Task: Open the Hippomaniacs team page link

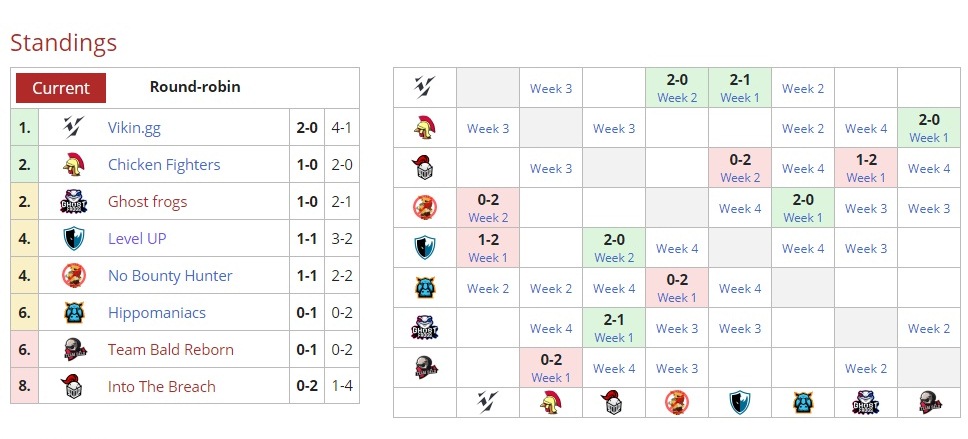Action: [156, 312]
